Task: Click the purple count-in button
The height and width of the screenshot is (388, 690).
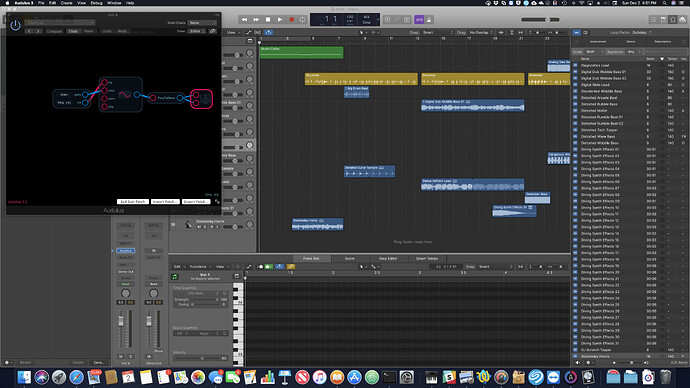Action: click(x=419, y=19)
